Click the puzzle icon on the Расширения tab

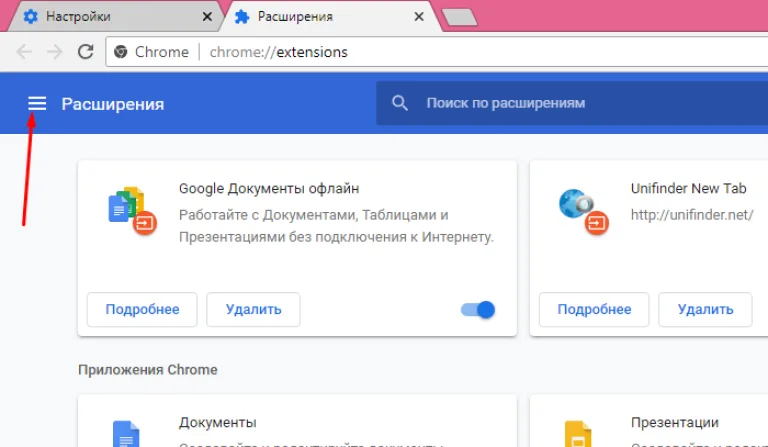[242, 17]
